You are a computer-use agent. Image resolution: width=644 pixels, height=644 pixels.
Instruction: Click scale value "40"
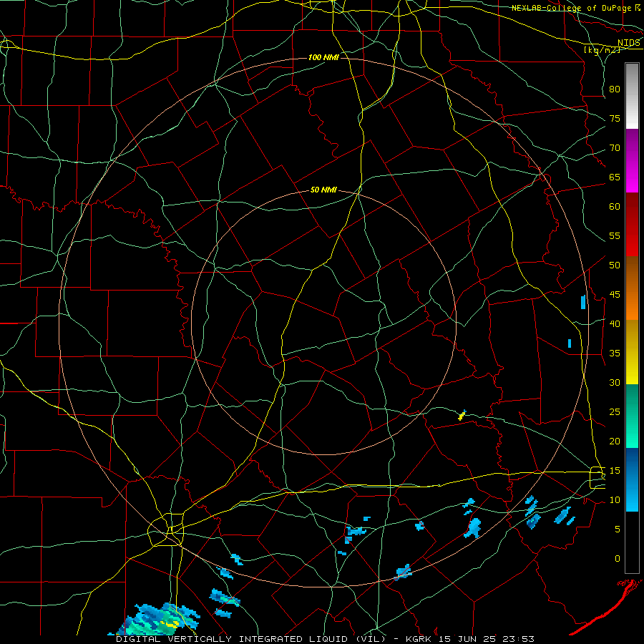pyautogui.click(x=615, y=324)
